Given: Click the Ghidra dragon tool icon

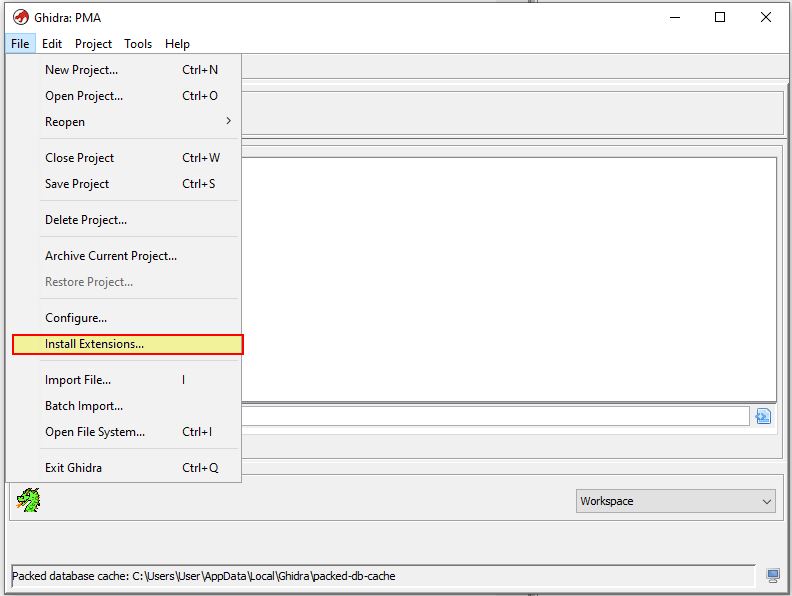Looking at the screenshot, I should [28, 501].
